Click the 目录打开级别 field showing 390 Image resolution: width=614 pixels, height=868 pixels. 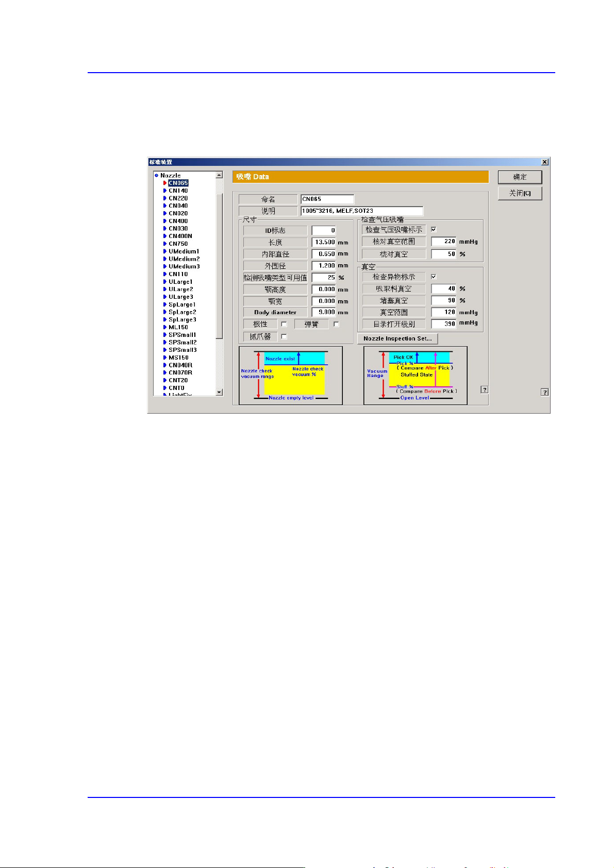coord(444,324)
